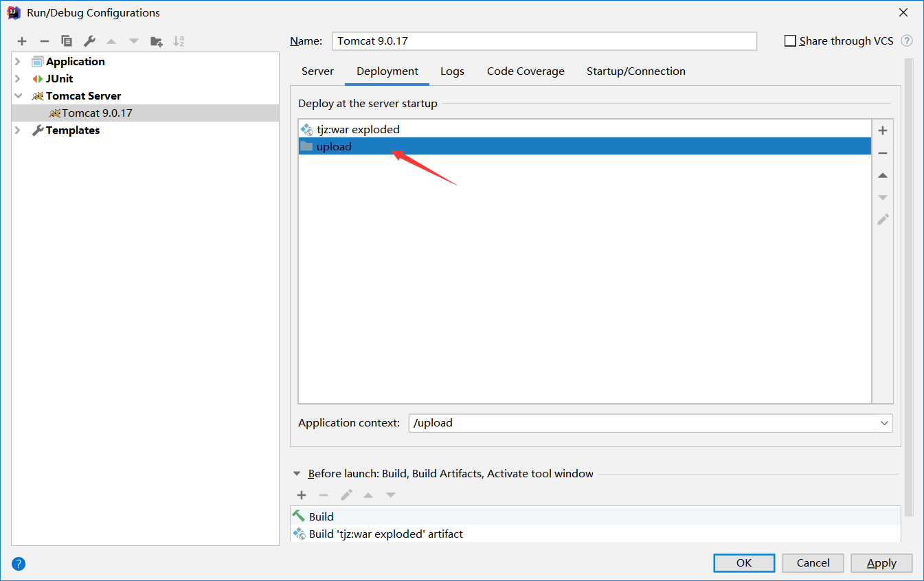Go to the Code Coverage tab
Viewport: 924px width, 581px height.
tap(526, 71)
